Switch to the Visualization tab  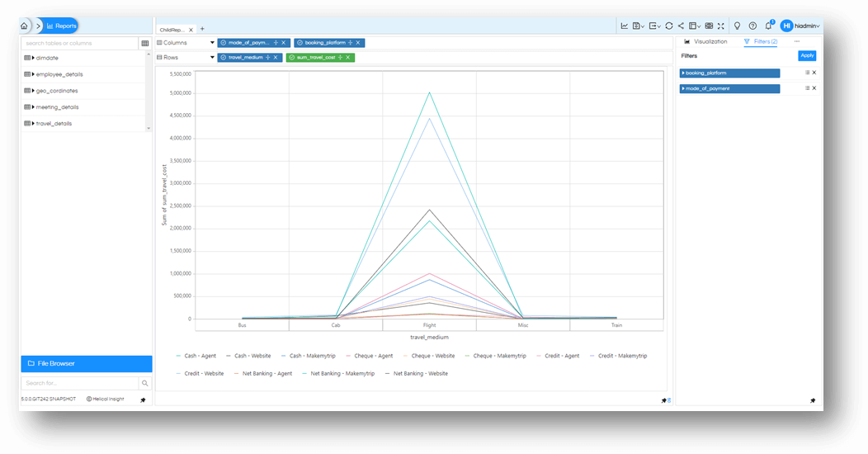point(705,41)
